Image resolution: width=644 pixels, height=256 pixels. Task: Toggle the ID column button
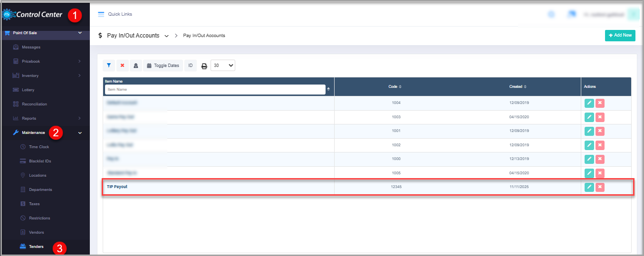[x=190, y=66]
